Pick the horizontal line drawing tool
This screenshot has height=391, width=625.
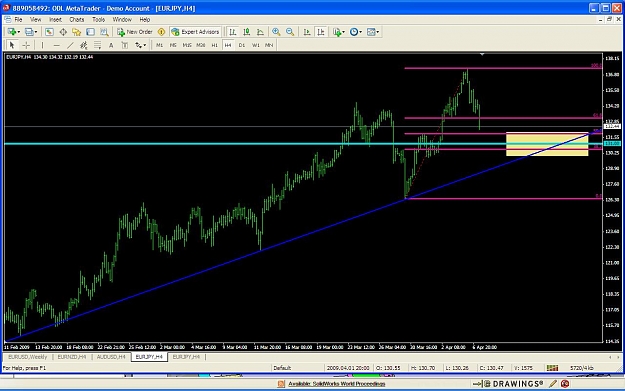click(56, 45)
